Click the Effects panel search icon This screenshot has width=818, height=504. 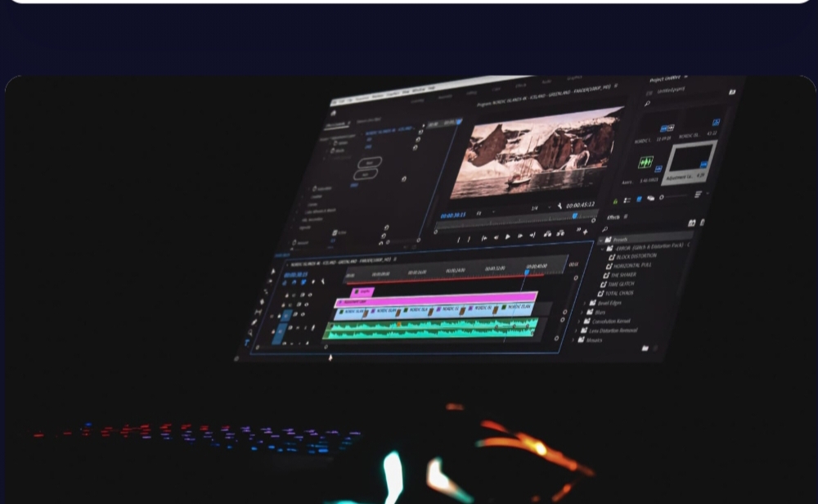[605, 228]
